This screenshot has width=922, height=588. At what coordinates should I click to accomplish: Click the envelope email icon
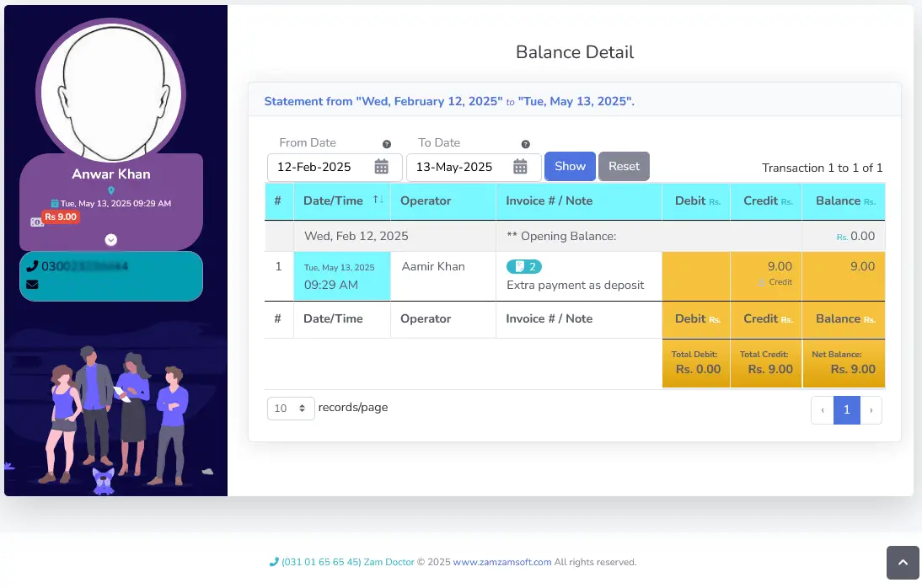click(32, 285)
